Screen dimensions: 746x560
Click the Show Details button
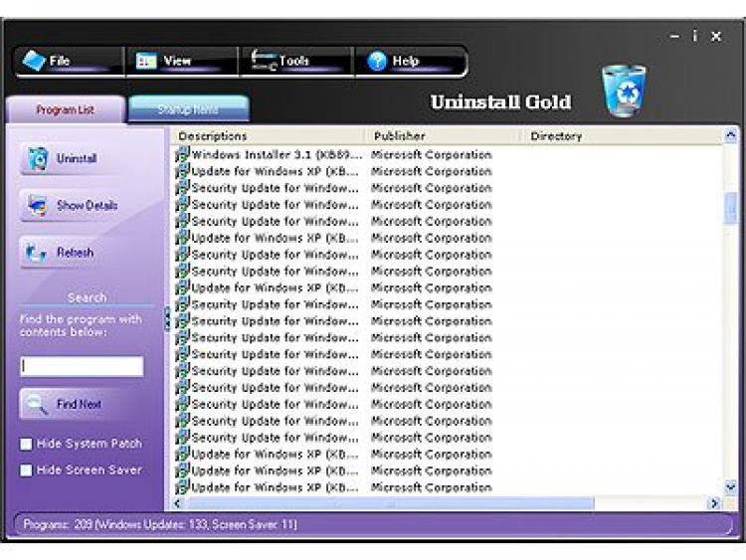(x=72, y=206)
